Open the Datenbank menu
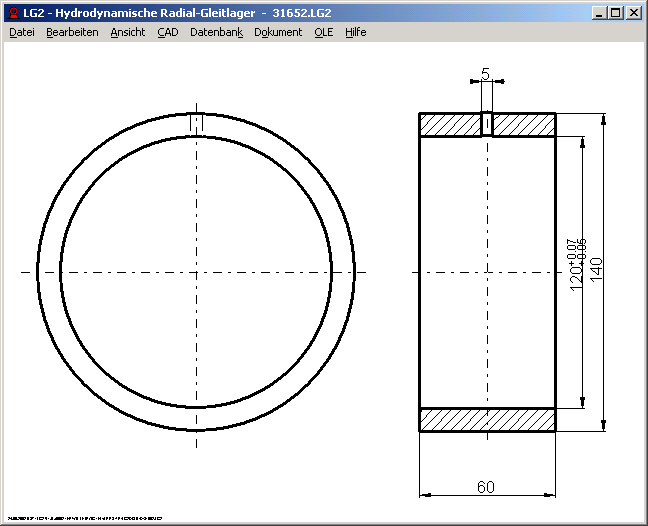The width and height of the screenshot is (648, 526). point(216,32)
